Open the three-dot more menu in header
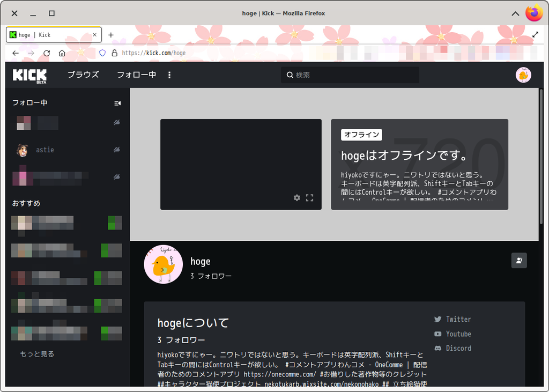This screenshot has width=549, height=392. click(169, 75)
